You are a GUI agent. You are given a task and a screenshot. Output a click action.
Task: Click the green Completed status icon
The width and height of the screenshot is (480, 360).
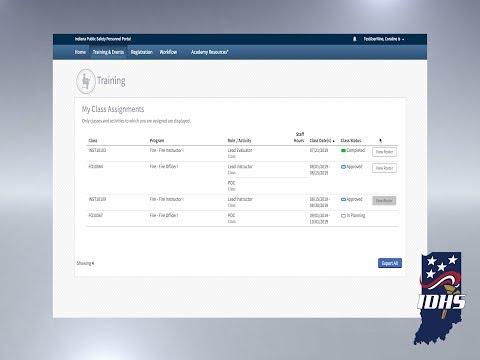coord(343,151)
